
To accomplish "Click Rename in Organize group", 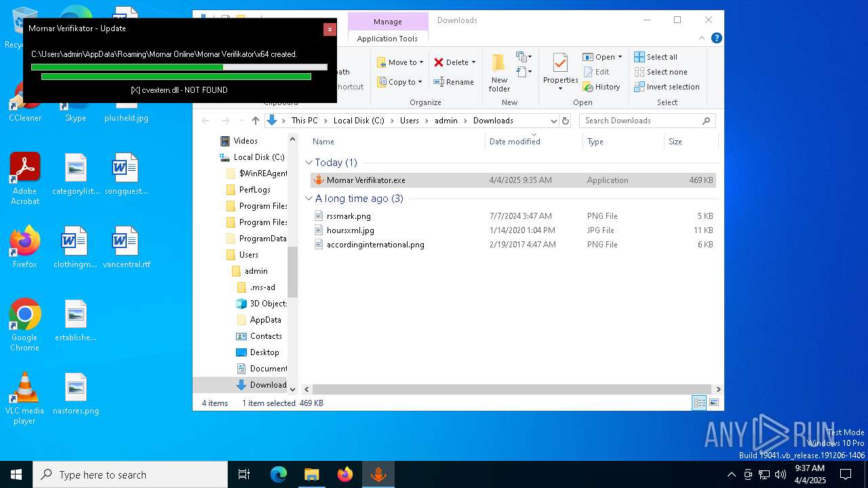I will pos(454,82).
